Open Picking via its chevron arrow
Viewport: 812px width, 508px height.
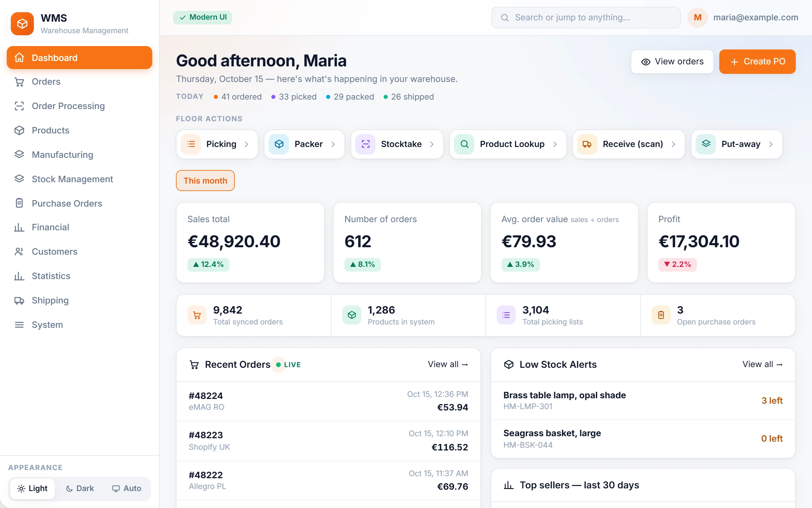(x=247, y=144)
